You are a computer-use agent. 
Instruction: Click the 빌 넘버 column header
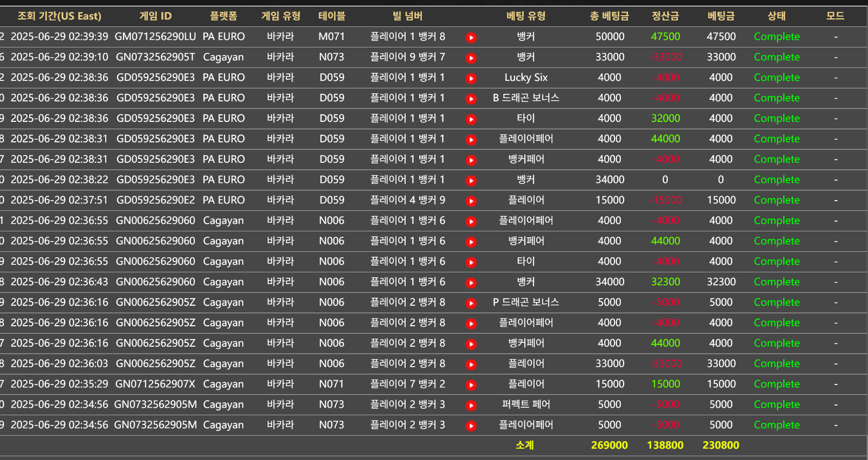click(407, 16)
